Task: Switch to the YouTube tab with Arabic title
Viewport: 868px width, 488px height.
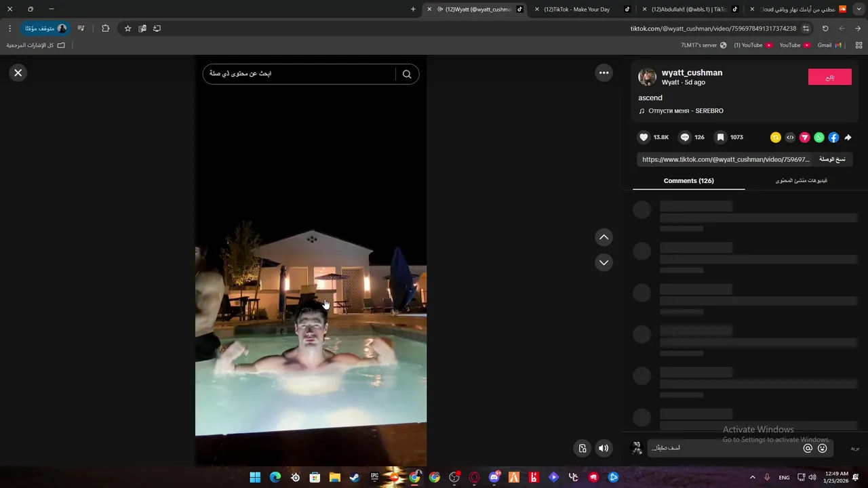Action: [x=798, y=9]
